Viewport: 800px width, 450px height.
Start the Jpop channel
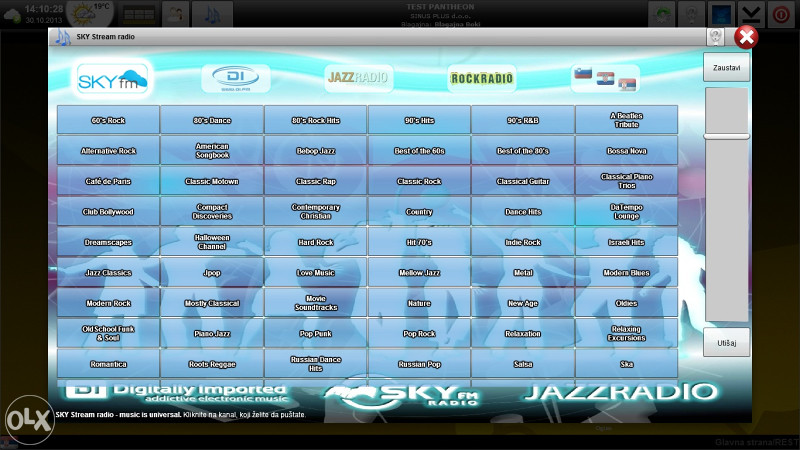(212, 272)
